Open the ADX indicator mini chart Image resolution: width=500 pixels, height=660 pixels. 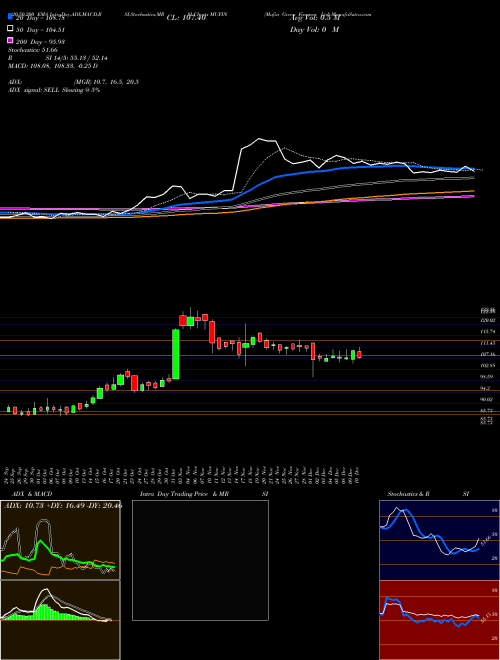click(x=60, y=540)
